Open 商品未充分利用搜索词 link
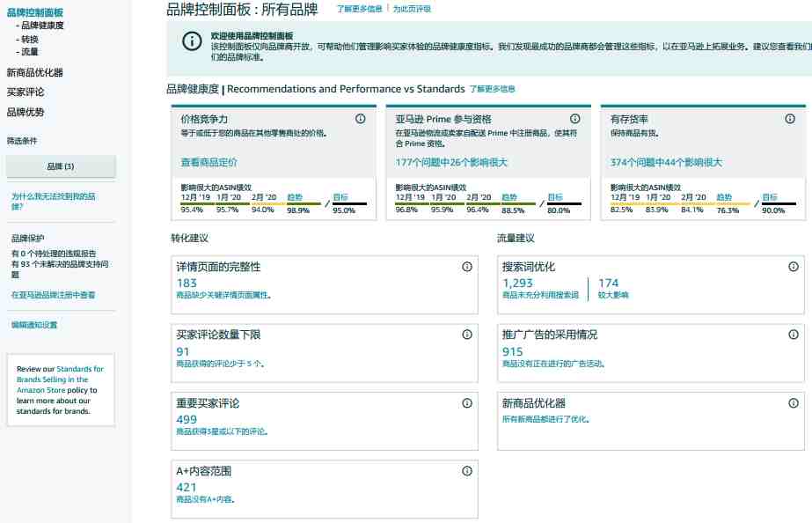This screenshot has height=523, width=812. tap(540, 295)
